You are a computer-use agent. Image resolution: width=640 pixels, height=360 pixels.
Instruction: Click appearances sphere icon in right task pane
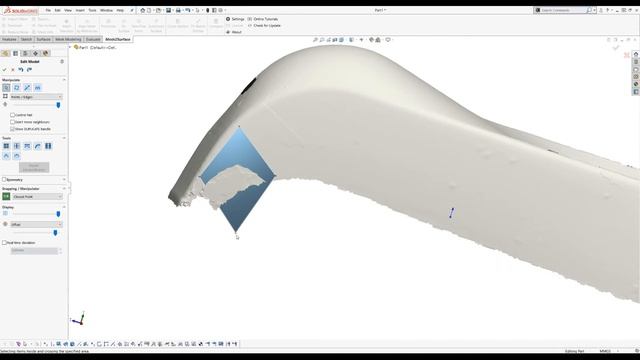tap(636, 84)
